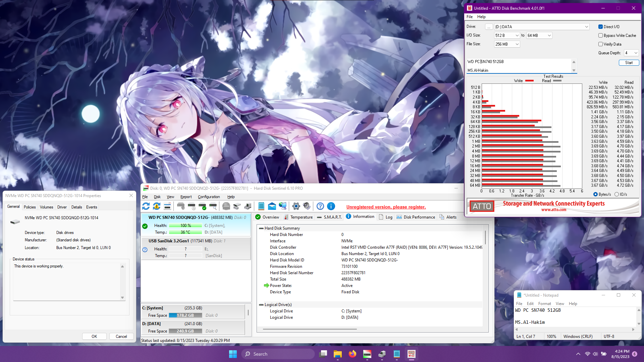The width and height of the screenshot is (644, 362).
Task: Open the I/O Size end dropdown showing 64 MB
Action: 539,36
